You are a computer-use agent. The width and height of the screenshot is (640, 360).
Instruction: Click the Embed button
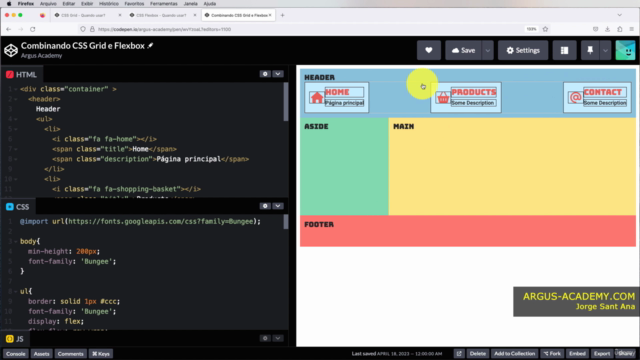point(577,353)
